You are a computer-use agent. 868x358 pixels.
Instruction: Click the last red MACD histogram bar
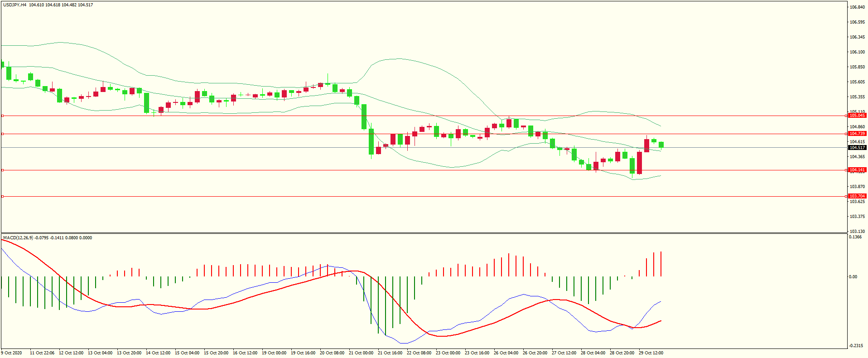[x=661, y=264]
